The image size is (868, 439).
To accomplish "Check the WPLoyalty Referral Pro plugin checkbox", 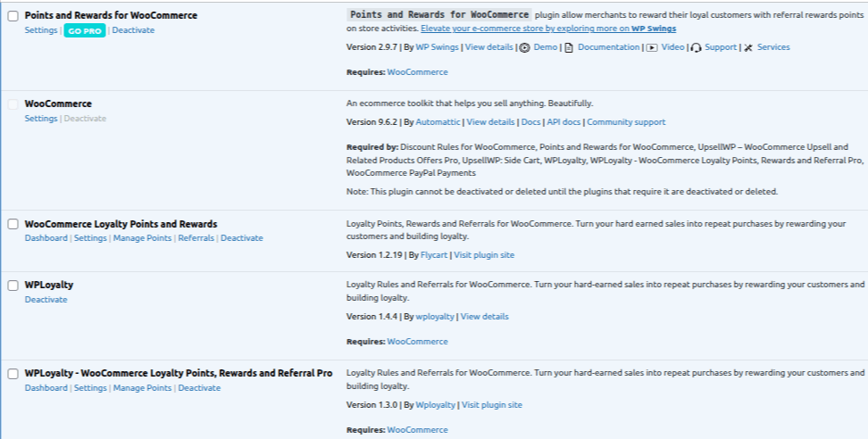I will click(13, 374).
